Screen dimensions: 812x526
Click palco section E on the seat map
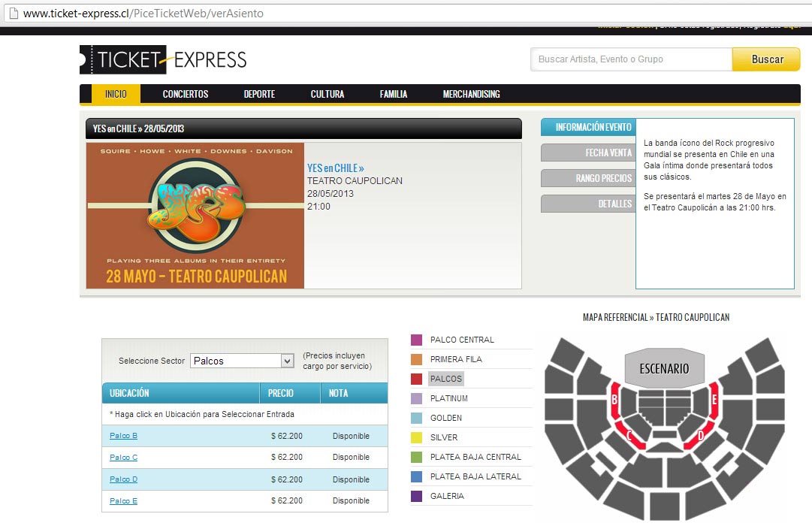714,400
